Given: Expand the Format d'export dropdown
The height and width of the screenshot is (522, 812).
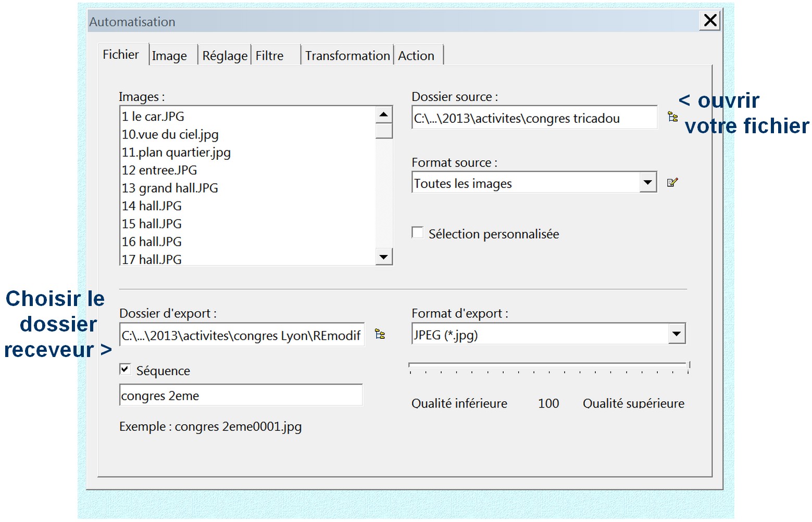Looking at the screenshot, I should (676, 334).
